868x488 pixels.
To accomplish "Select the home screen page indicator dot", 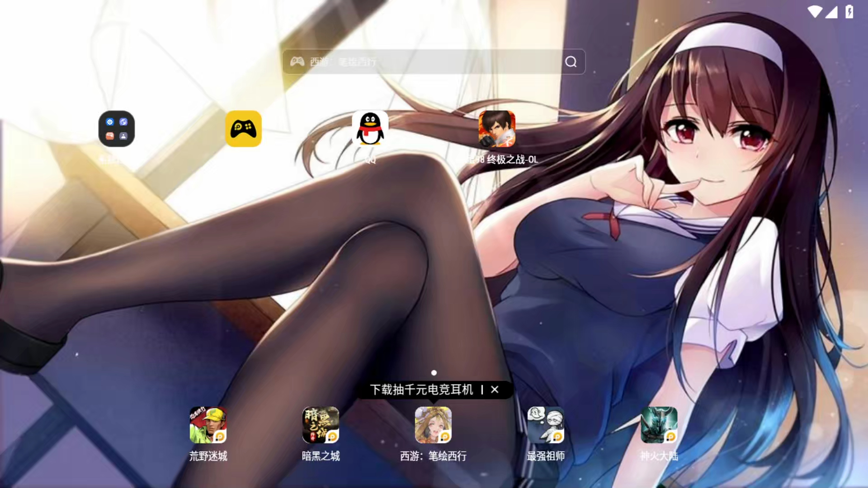I will point(434,373).
